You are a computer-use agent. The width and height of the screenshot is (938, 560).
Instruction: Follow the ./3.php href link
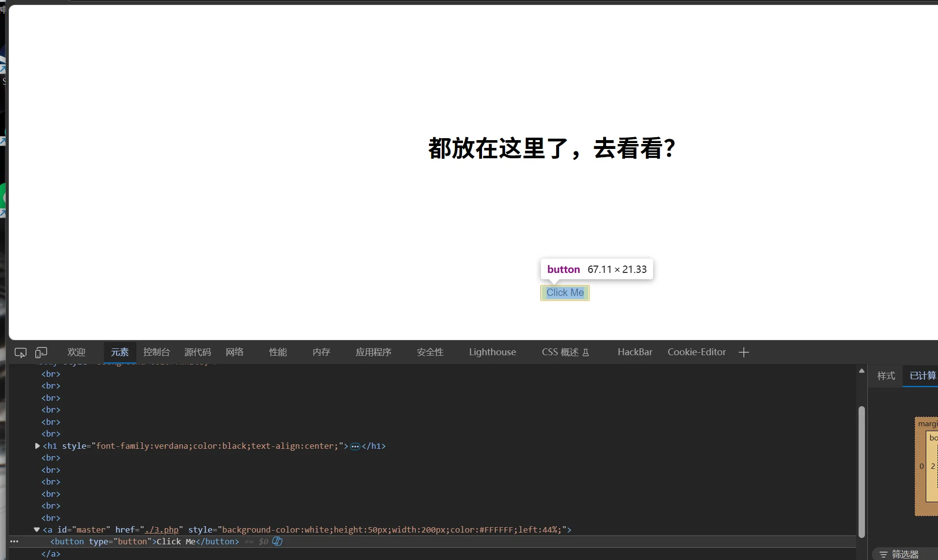pos(162,530)
